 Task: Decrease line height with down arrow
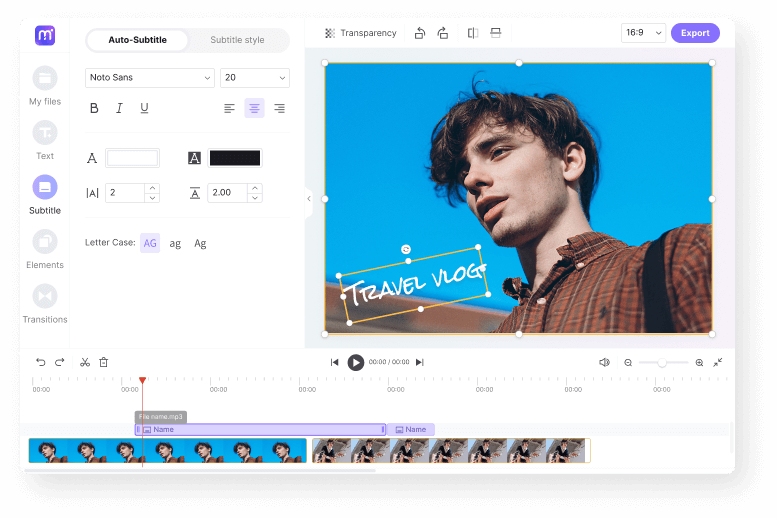pyautogui.click(x=255, y=198)
